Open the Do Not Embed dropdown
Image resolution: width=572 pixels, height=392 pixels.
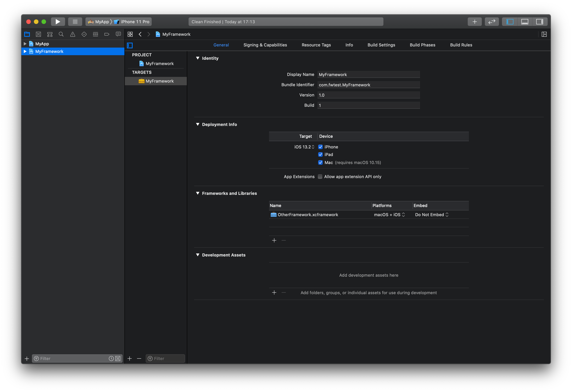pos(432,215)
